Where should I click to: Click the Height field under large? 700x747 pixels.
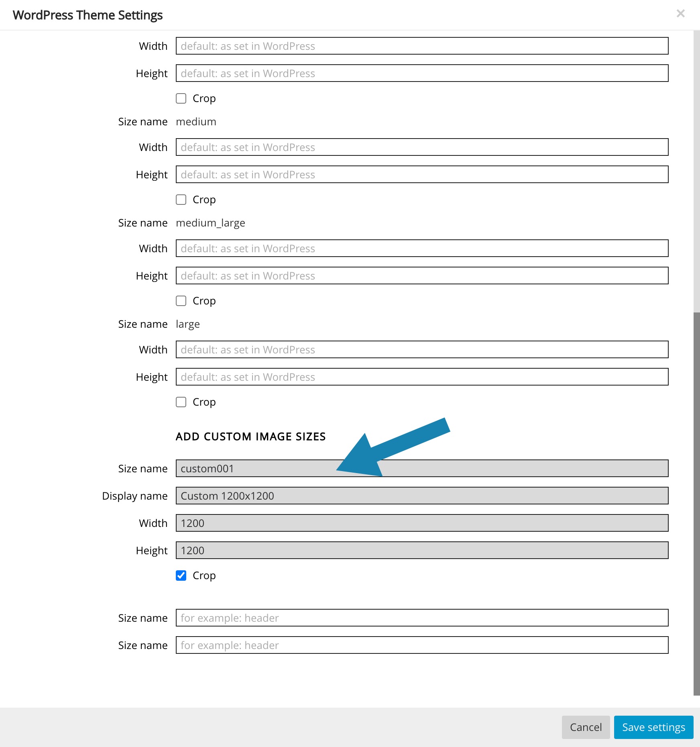click(x=422, y=377)
